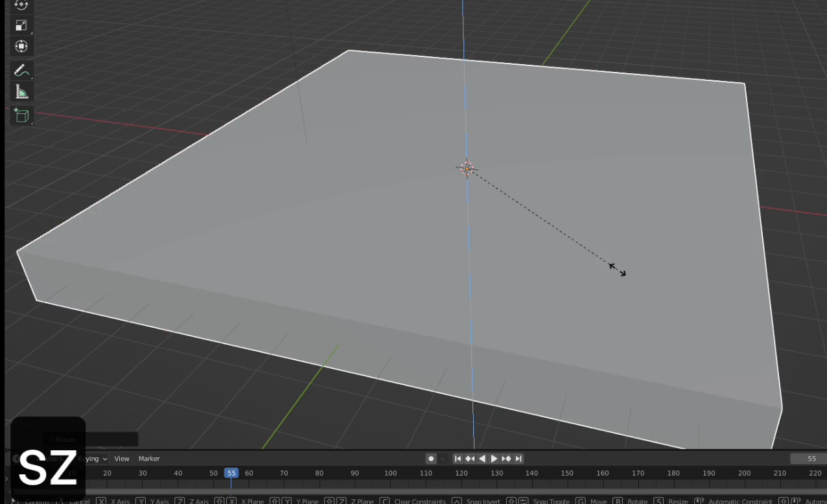The width and height of the screenshot is (827, 504).
Task: Select the Annotate pencil tool
Action: click(x=21, y=71)
